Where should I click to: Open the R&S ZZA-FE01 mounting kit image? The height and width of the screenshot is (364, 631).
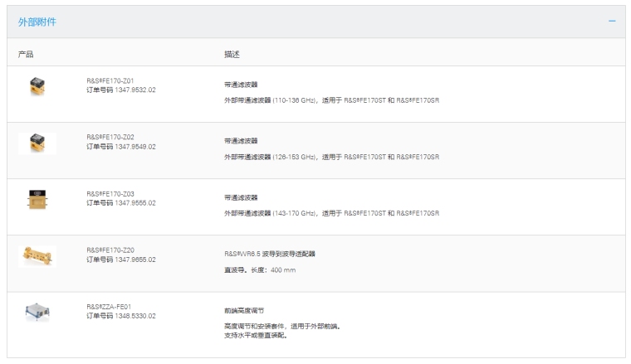click(37, 312)
